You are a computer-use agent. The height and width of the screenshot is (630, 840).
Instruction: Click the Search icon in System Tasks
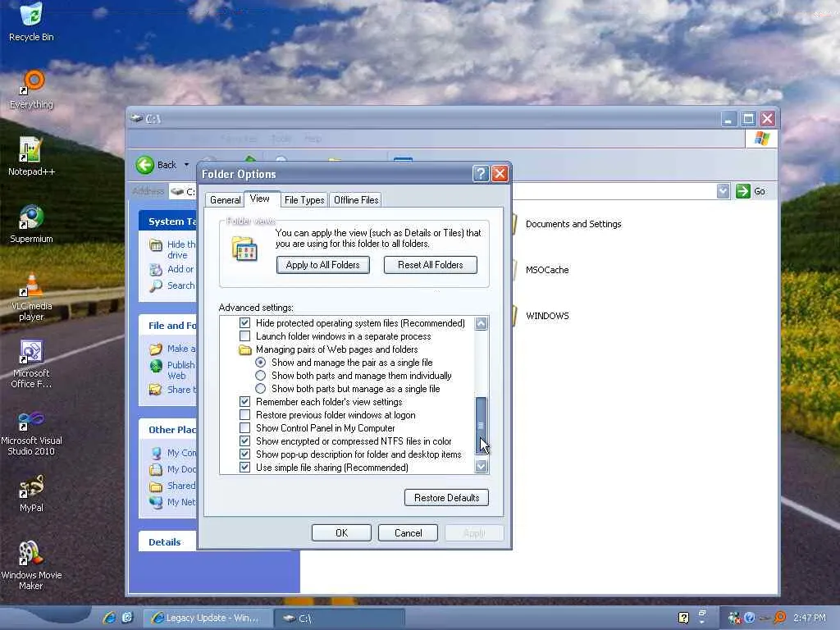point(155,286)
